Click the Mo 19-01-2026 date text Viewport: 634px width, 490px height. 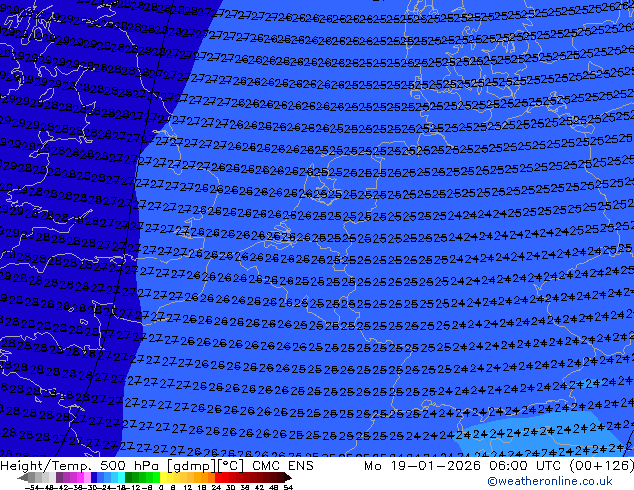[x=422, y=466]
